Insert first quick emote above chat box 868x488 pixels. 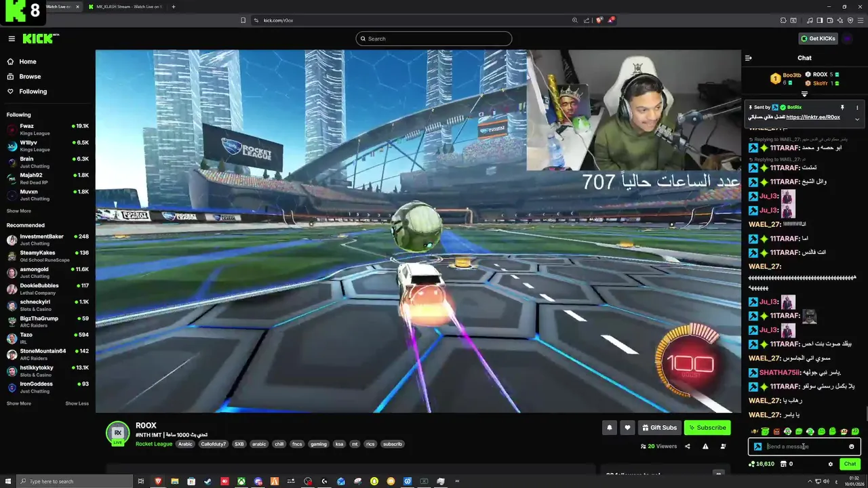tap(754, 432)
